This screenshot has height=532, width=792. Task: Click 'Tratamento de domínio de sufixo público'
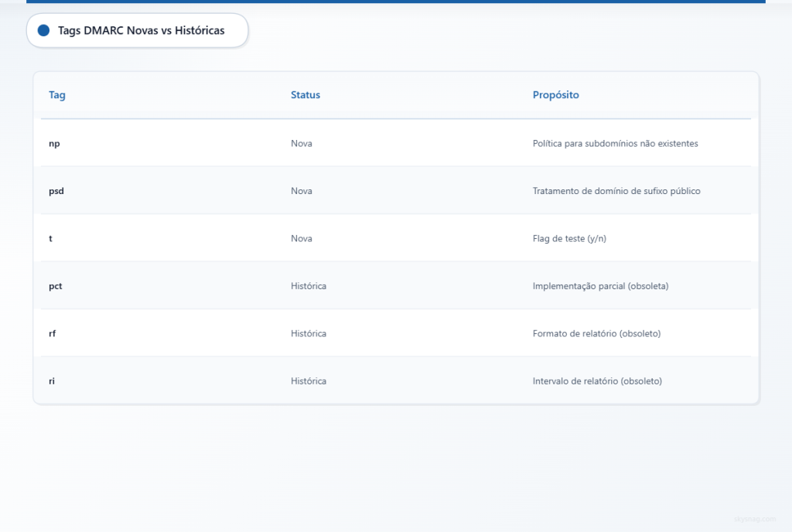(x=616, y=191)
